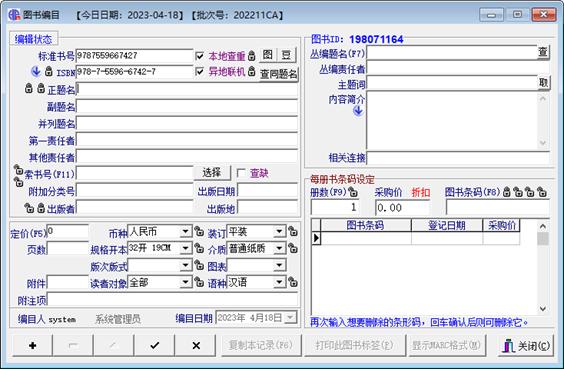Screen dimensions: 564x369
Task: Click the lock icon beside 异地联机
Action: pyautogui.click(x=252, y=71)
